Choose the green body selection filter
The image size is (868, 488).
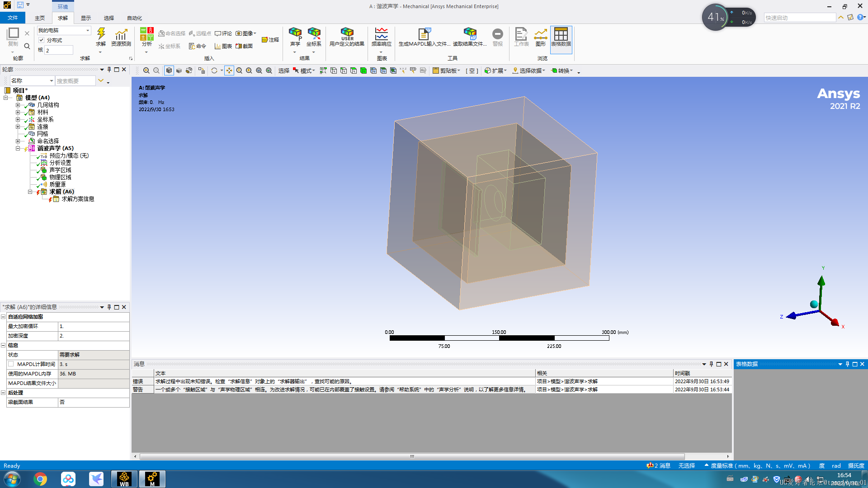tap(363, 70)
